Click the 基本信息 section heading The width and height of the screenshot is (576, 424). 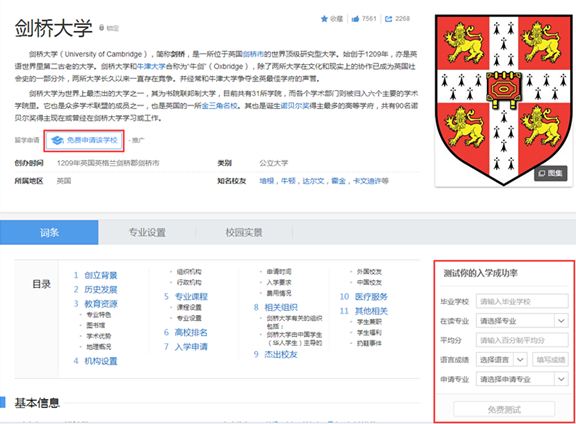[x=37, y=403]
